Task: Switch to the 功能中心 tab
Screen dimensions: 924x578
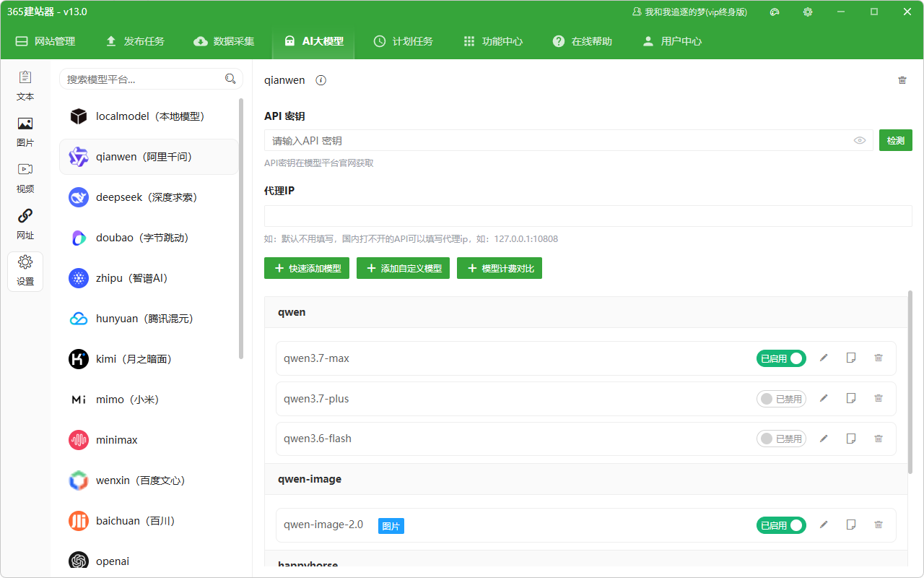Action: click(x=493, y=41)
